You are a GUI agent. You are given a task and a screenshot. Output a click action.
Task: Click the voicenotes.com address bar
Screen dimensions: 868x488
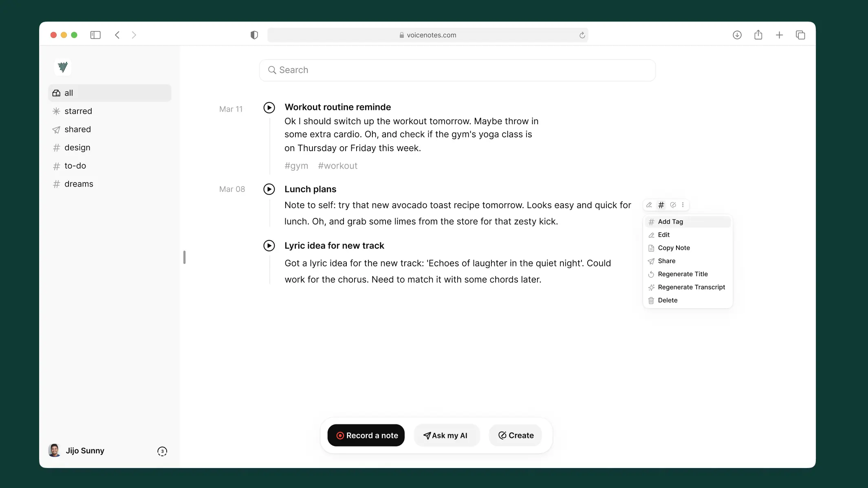428,35
